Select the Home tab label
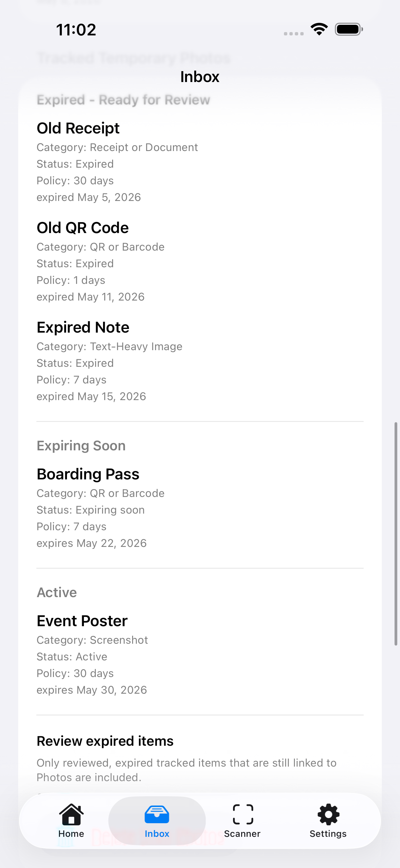 click(71, 833)
